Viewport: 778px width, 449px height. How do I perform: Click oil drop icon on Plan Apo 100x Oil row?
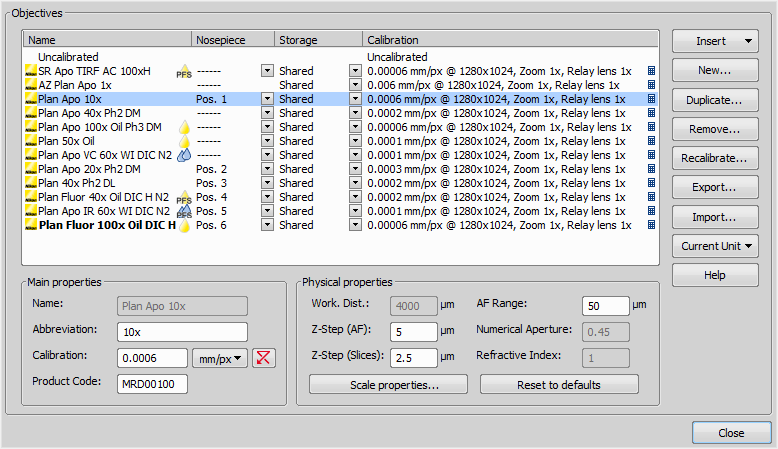pos(183,128)
